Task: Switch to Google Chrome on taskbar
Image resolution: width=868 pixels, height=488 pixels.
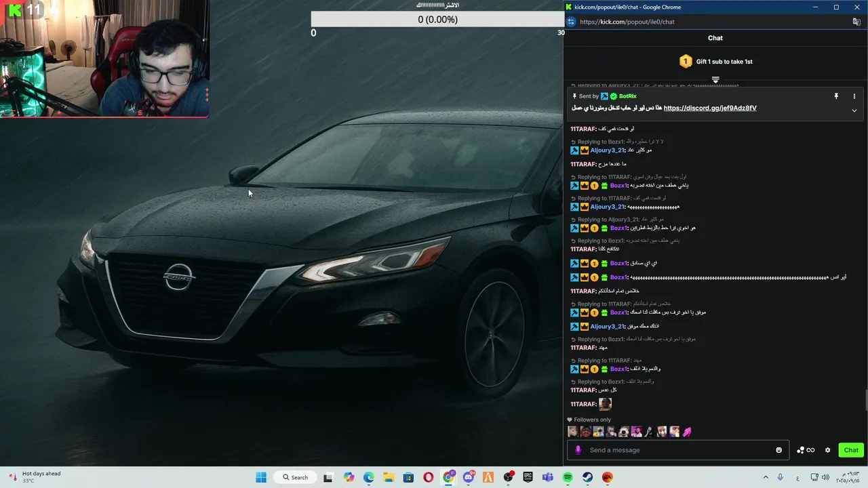Action: pyautogui.click(x=448, y=477)
